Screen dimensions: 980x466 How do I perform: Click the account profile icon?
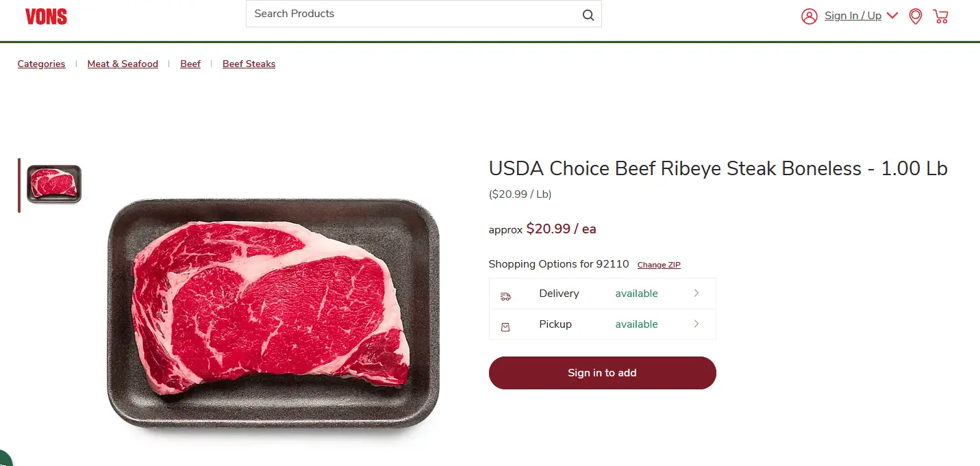809,16
